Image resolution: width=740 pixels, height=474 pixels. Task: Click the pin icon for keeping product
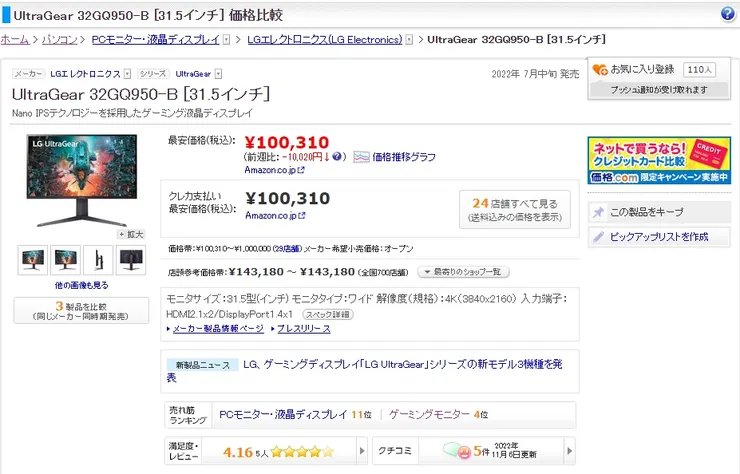point(598,212)
